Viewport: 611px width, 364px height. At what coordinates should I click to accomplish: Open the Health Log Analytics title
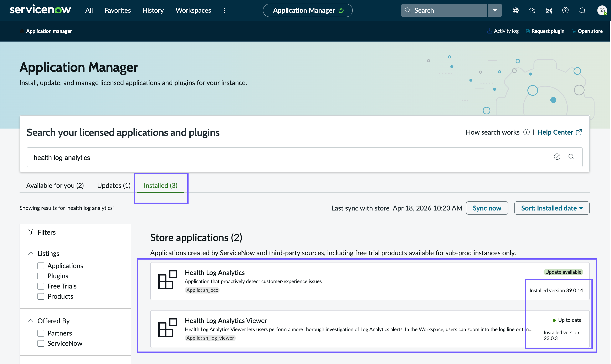[x=215, y=272]
